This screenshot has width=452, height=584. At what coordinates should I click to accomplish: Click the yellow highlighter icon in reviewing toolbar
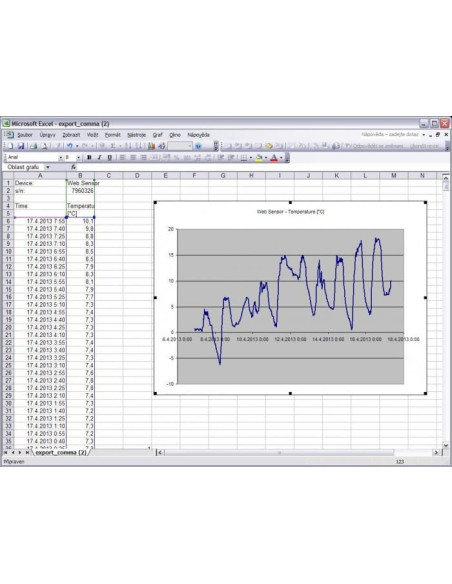(x=269, y=146)
